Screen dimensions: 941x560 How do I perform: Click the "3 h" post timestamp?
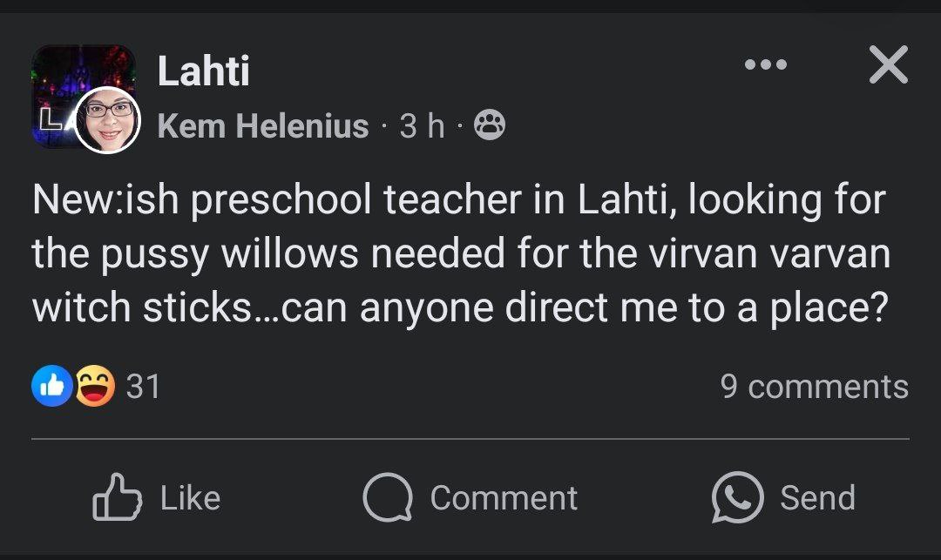point(422,127)
